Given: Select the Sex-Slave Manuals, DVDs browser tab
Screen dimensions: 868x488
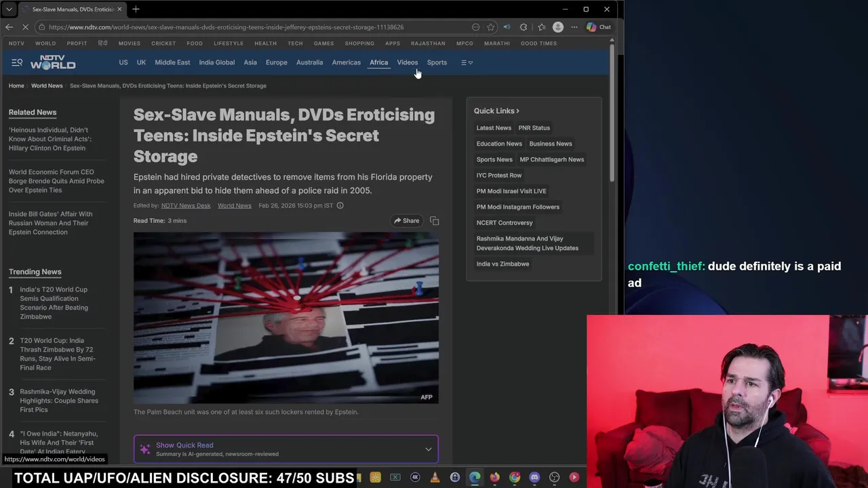Looking at the screenshot, I should 73,9.
